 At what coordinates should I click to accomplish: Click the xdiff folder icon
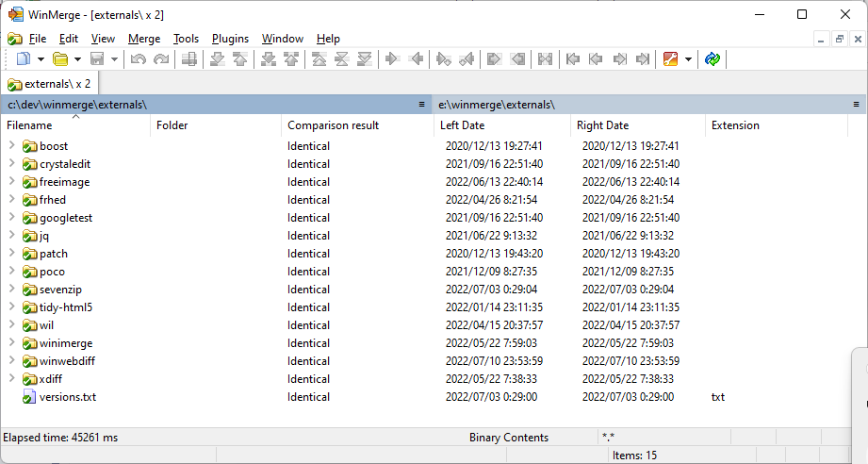point(29,379)
